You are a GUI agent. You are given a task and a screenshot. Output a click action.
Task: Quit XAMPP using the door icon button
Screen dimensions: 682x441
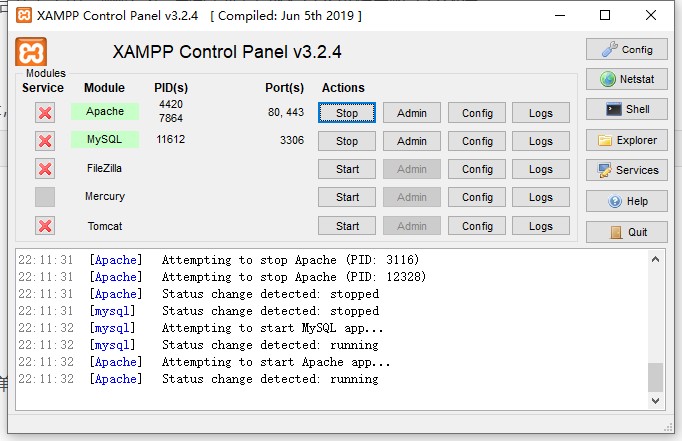[626, 232]
